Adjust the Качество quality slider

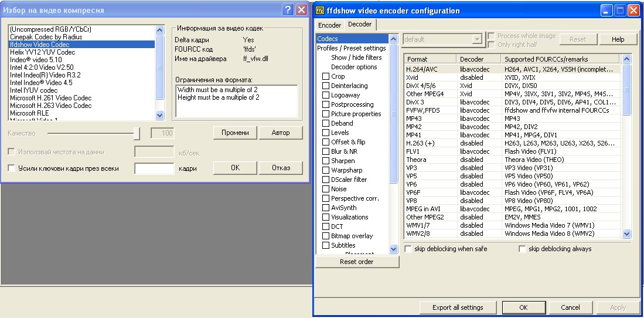(137, 133)
